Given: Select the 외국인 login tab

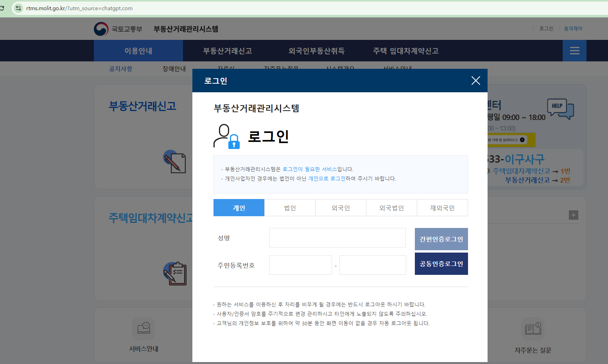Looking at the screenshot, I should (x=340, y=208).
